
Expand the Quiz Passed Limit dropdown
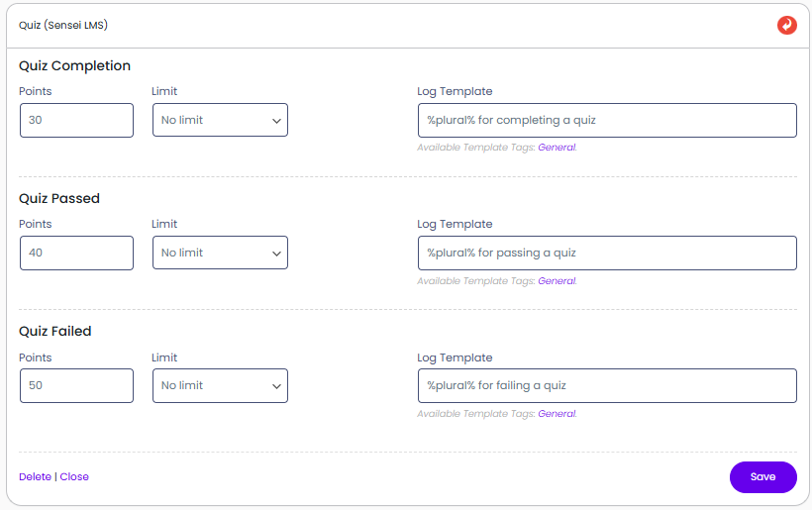pyautogui.click(x=220, y=253)
